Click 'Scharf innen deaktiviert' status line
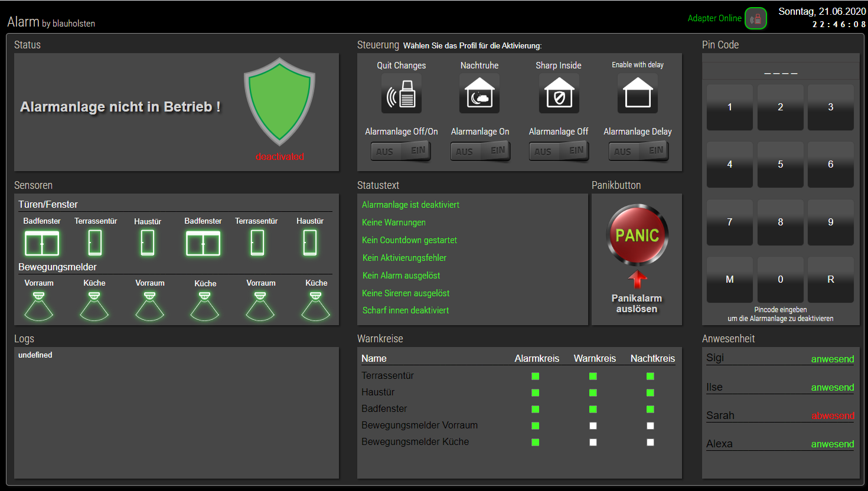Screen dimensions: 868x491 (406, 310)
